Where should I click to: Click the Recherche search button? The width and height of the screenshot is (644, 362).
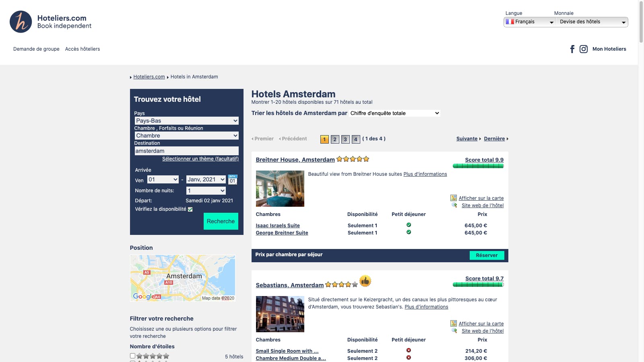pos(221,221)
